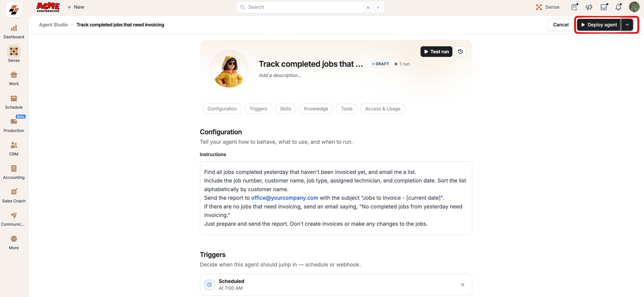Jump to Configuration section tab
Screen dimensions: 644x297
pyautogui.click(x=222, y=109)
